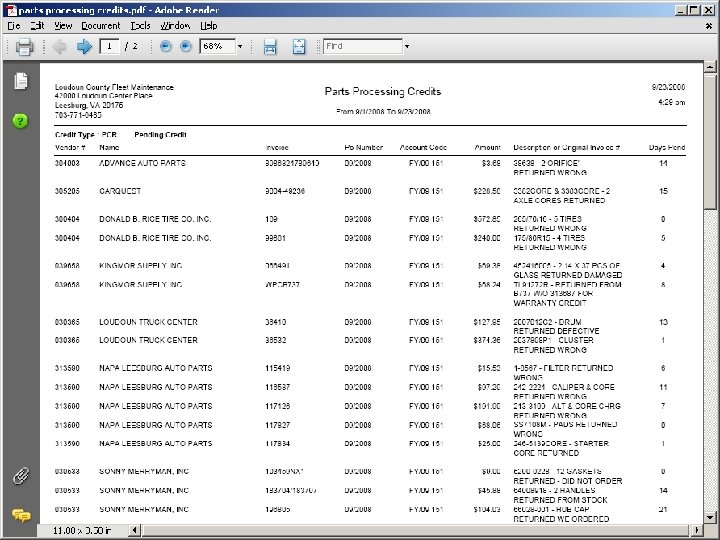Click the Invoice column header
This screenshot has height=540, width=720.
click(x=277, y=147)
